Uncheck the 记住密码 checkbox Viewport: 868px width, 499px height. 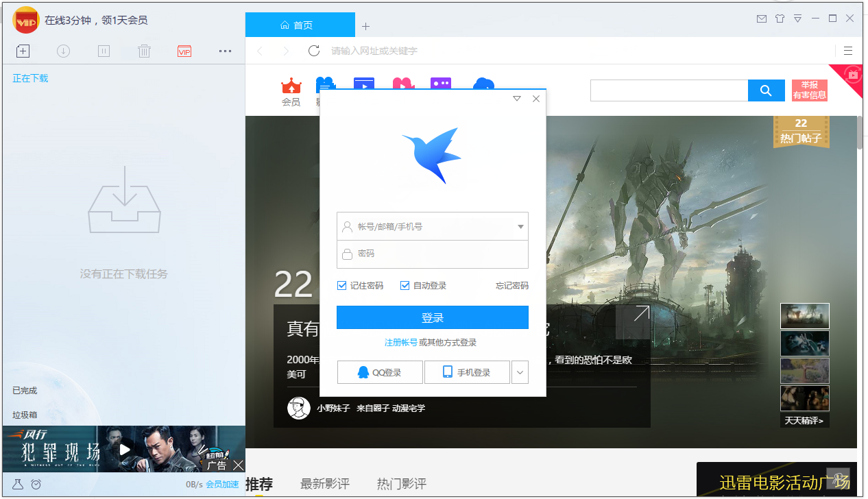[x=341, y=285]
